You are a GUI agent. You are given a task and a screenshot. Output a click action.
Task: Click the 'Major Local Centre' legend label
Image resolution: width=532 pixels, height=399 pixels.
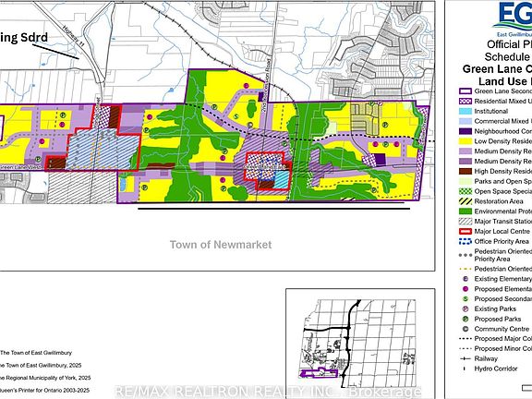[502, 232]
